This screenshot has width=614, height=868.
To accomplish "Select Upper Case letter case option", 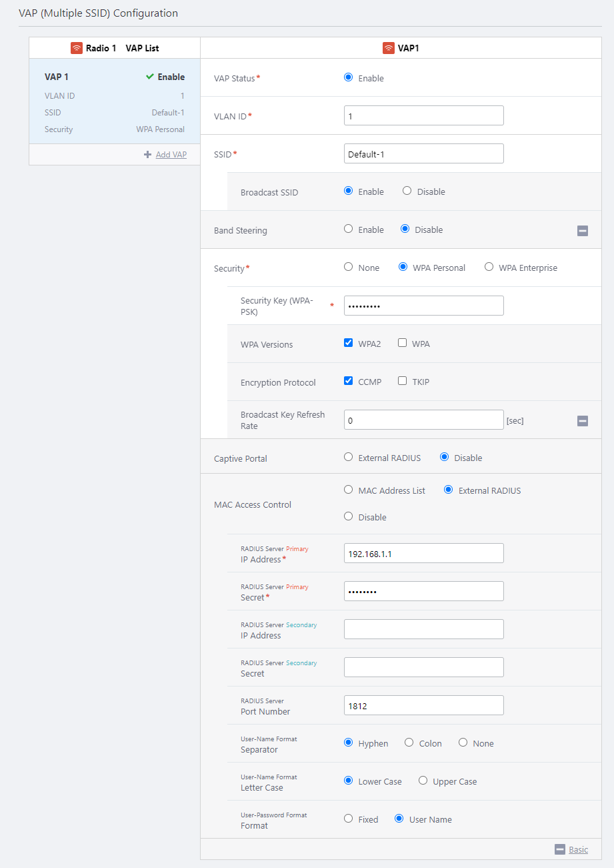I will [423, 781].
